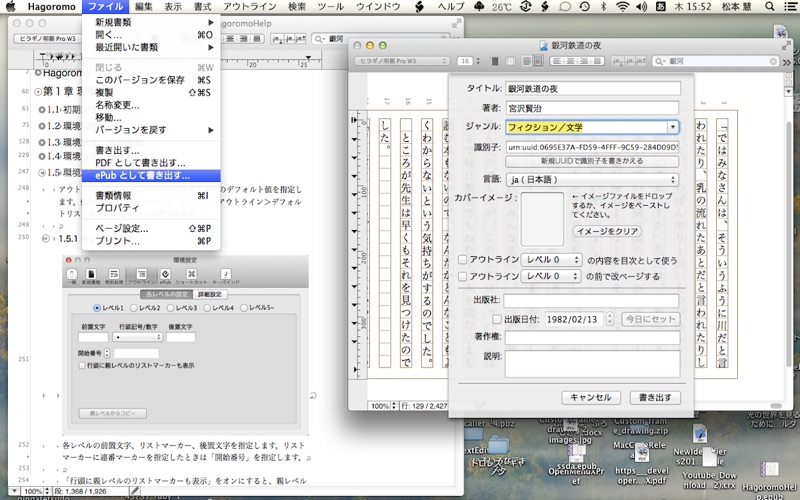This screenshot has height=500, width=800.
Task: Click the weather cloud icon beside 26℃
Action: 479,6
